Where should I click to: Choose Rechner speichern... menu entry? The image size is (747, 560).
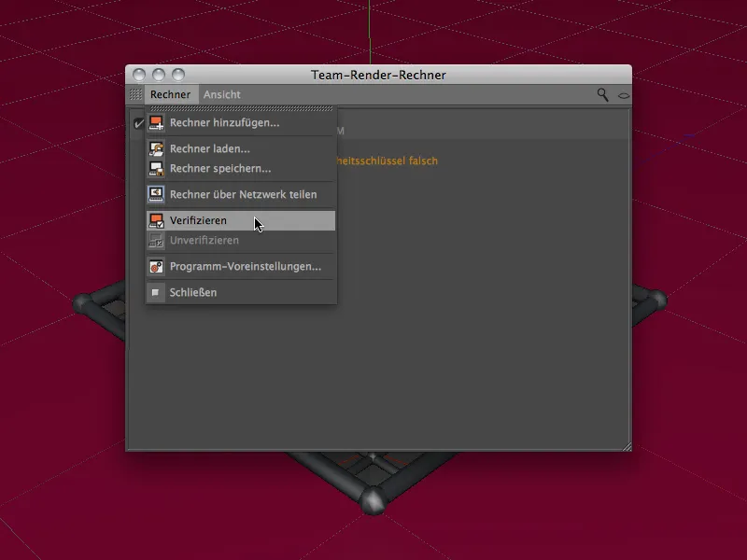point(241,169)
